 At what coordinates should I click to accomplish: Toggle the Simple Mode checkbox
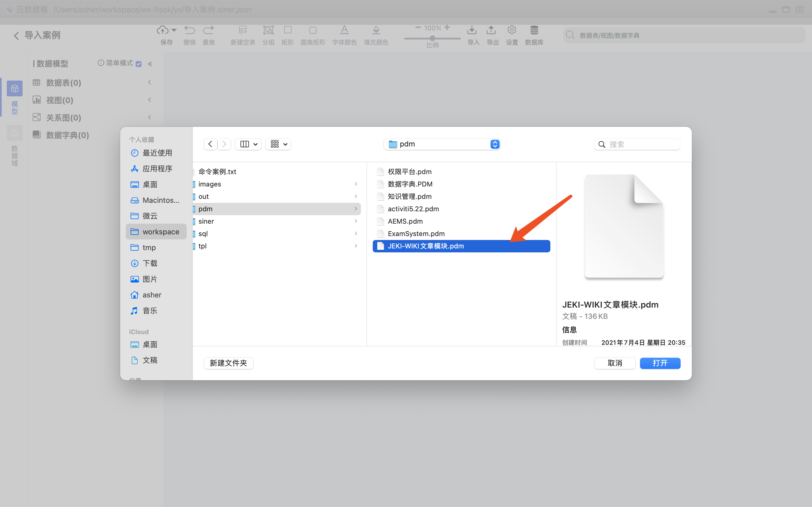pos(139,64)
